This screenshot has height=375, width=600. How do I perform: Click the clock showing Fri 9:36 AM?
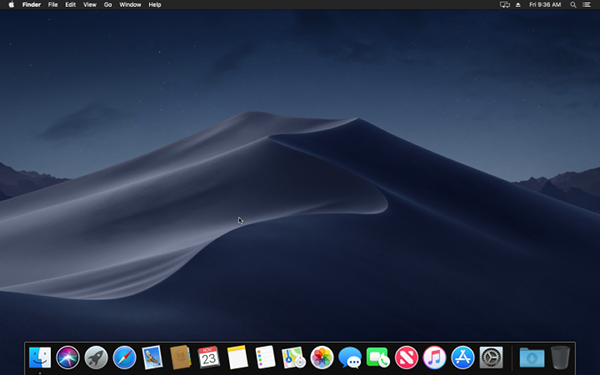(x=545, y=5)
